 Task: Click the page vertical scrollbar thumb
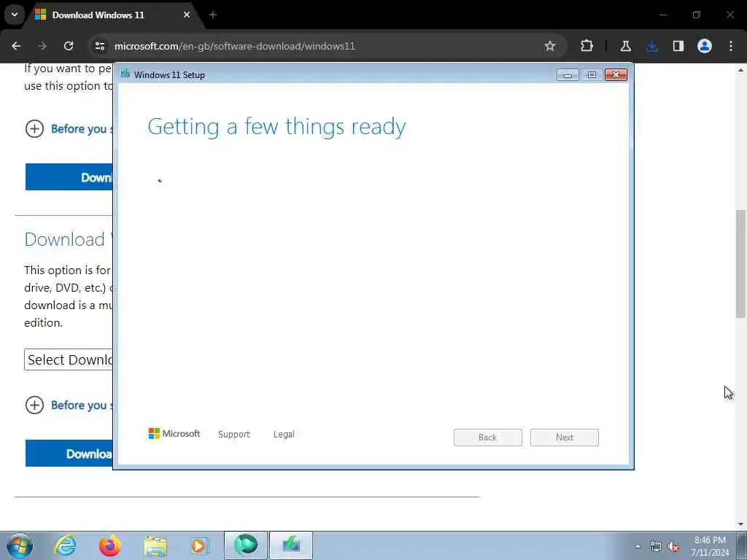tap(740, 264)
